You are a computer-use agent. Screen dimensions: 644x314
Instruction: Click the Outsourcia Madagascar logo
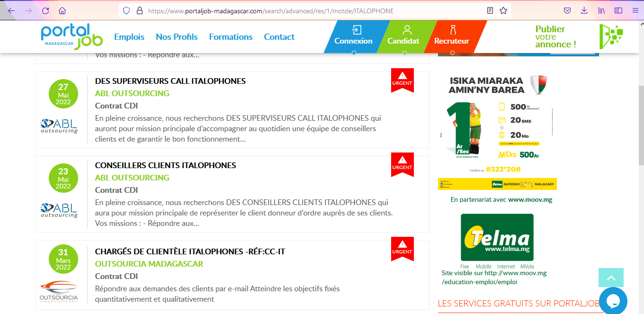(59, 292)
